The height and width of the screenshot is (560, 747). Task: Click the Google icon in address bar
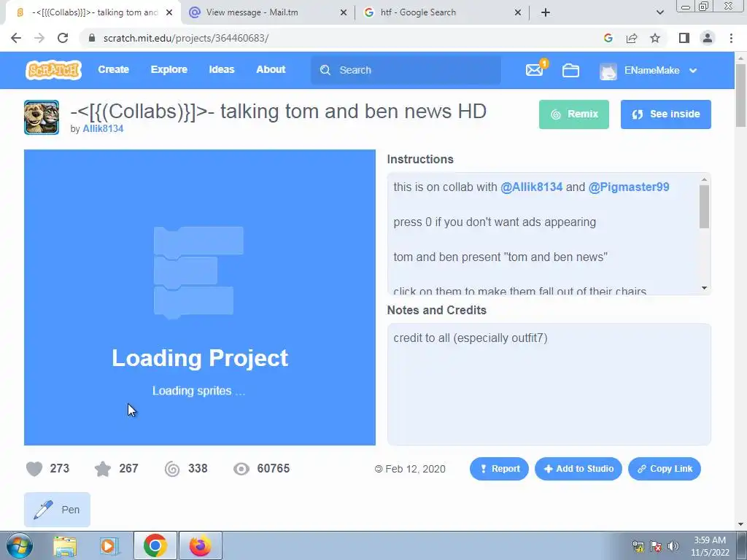608,38
